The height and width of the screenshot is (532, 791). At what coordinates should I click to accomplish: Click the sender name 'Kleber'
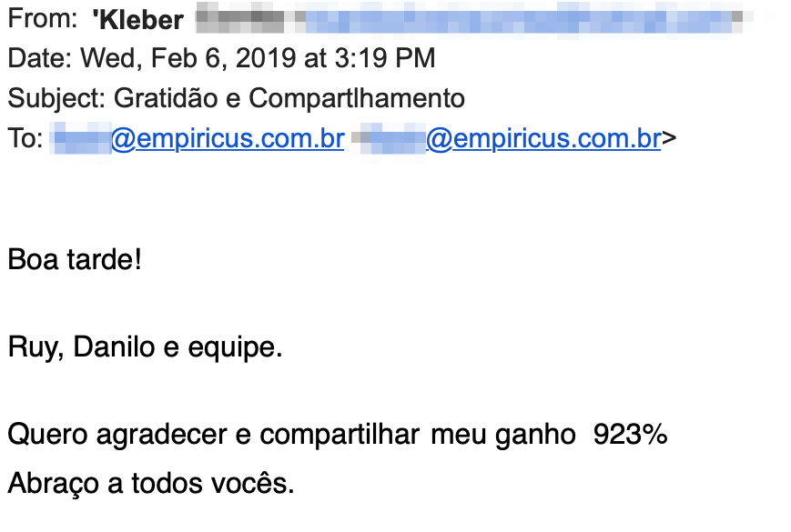click(x=138, y=19)
